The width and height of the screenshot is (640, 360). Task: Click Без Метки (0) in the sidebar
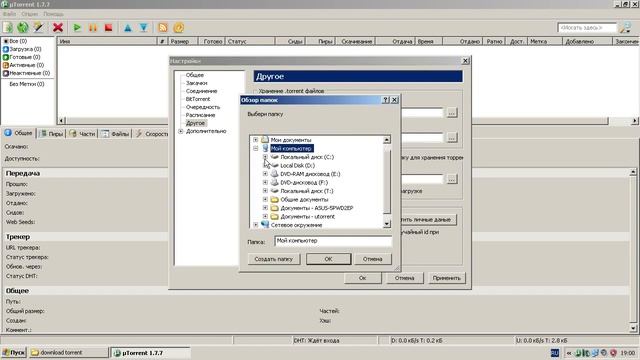coord(27,84)
